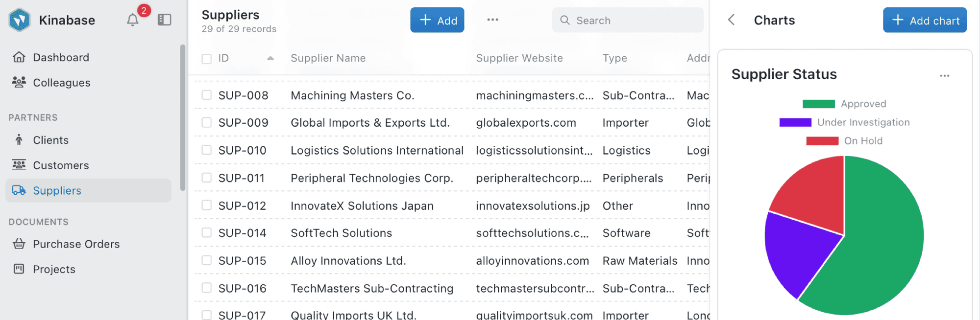Image resolution: width=980 pixels, height=320 pixels.
Task: Tick the select-all checkbox in header
Action: (x=207, y=59)
